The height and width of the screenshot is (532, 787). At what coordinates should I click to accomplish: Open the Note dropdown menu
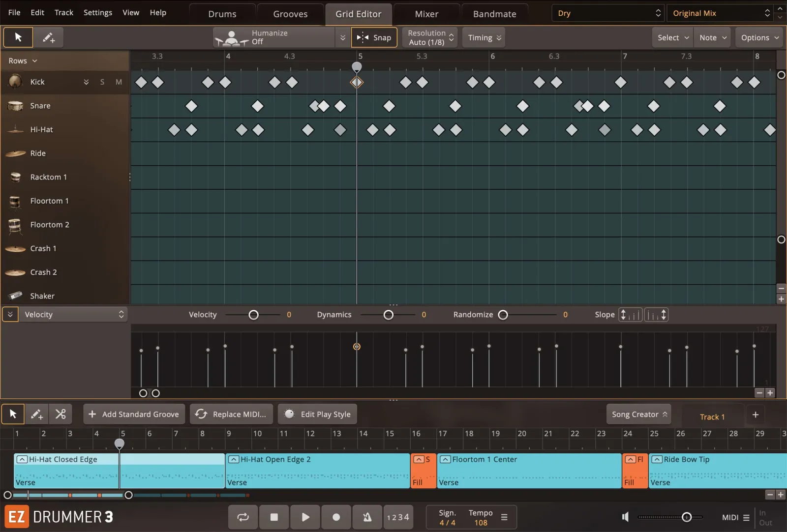coord(713,37)
